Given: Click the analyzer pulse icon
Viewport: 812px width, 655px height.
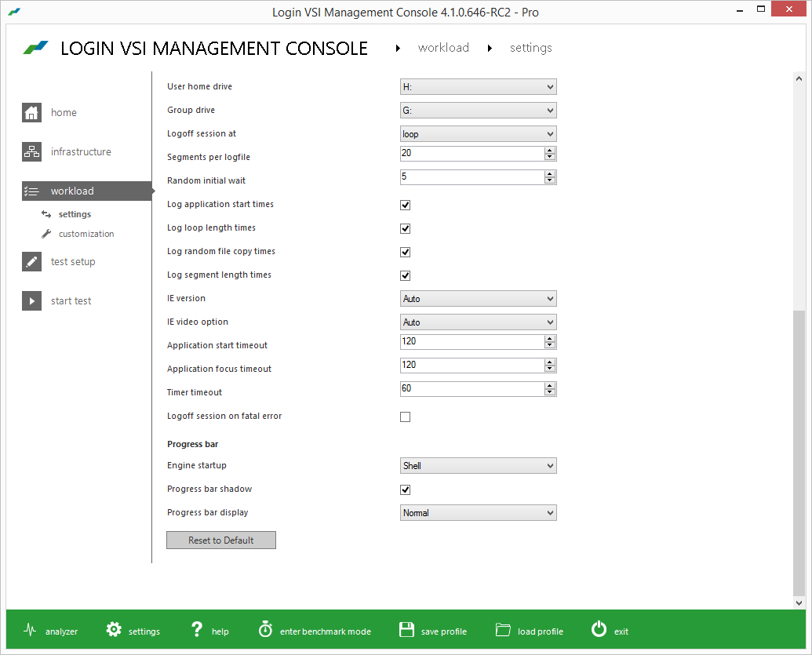Looking at the screenshot, I should click(30, 630).
